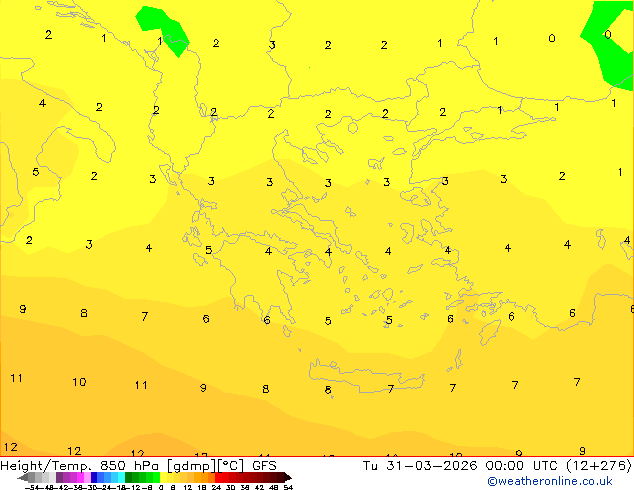Viewport: 634px width, 490px height.
Task: Click the gray left arrow end of legend
Action: tap(23, 477)
